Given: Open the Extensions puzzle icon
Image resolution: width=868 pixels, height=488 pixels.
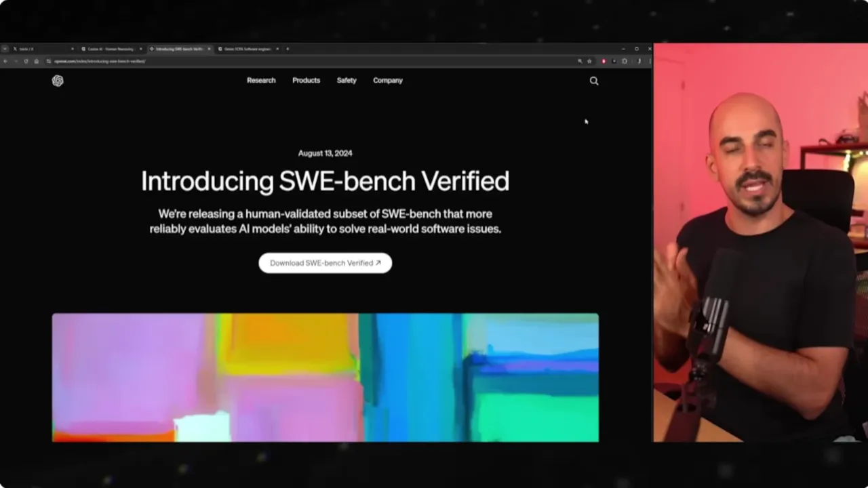Looking at the screenshot, I should coord(625,61).
